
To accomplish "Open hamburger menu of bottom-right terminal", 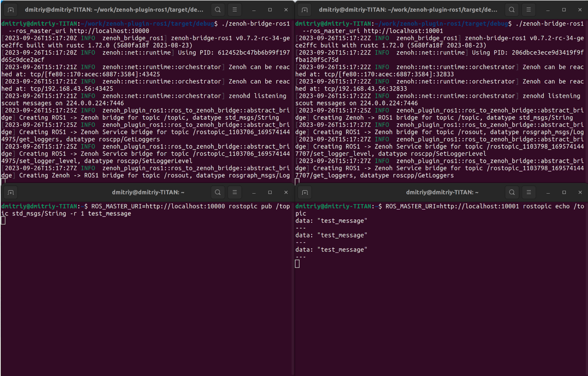I will tap(529, 192).
